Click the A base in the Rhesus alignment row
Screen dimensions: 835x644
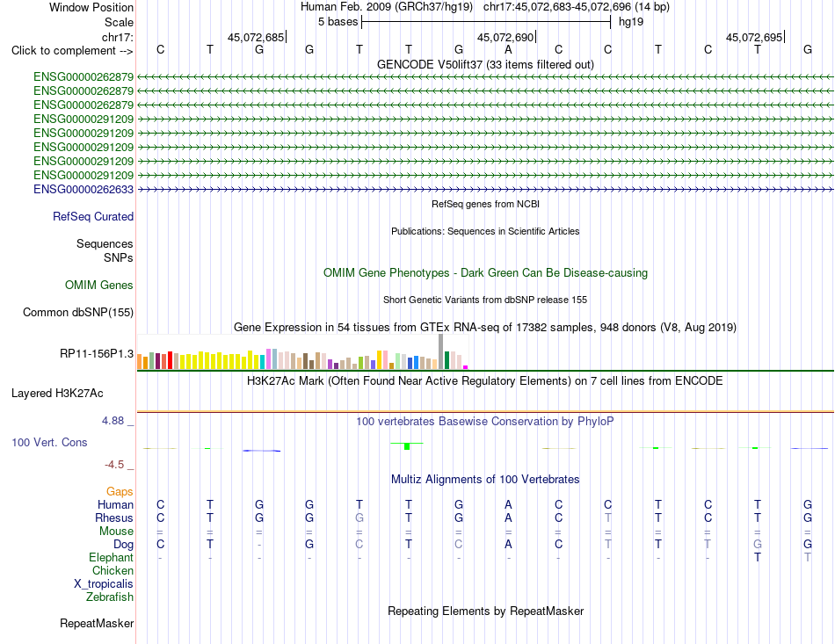[509, 517]
